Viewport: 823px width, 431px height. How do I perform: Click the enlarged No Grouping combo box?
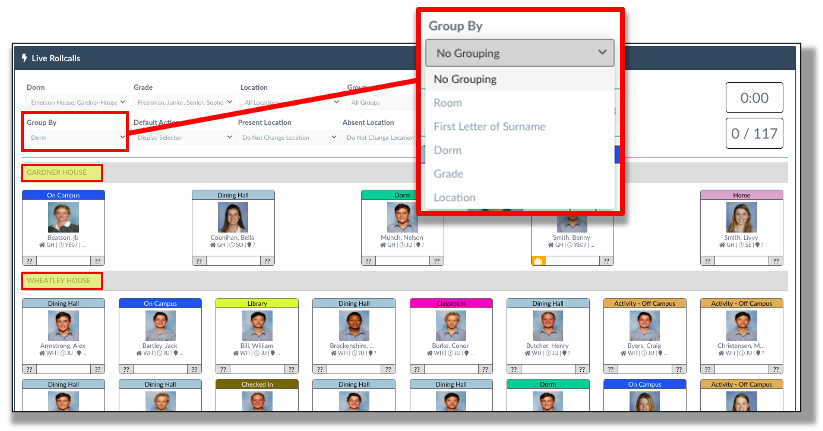pos(520,53)
